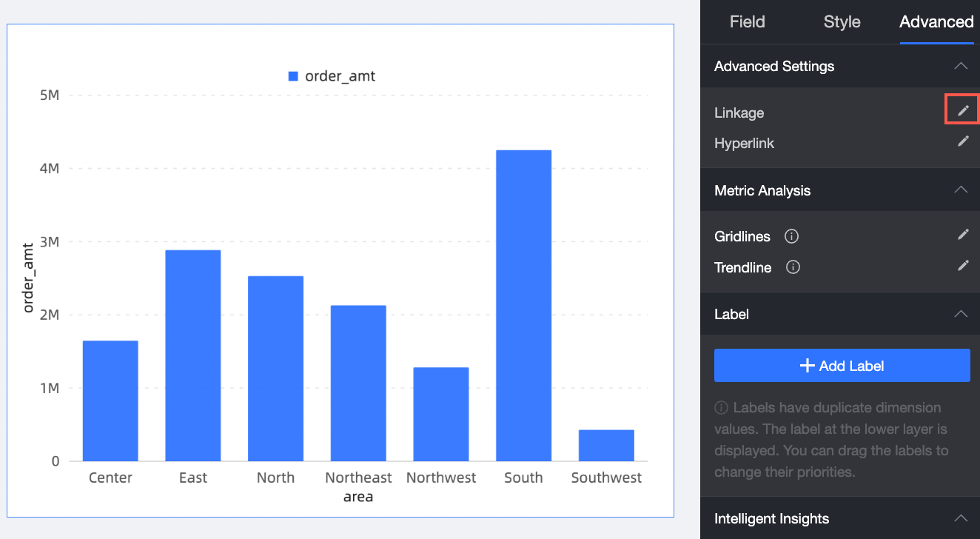Edit Gridlines with the pencil icon
980x539 pixels.
(x=962, y=235)
